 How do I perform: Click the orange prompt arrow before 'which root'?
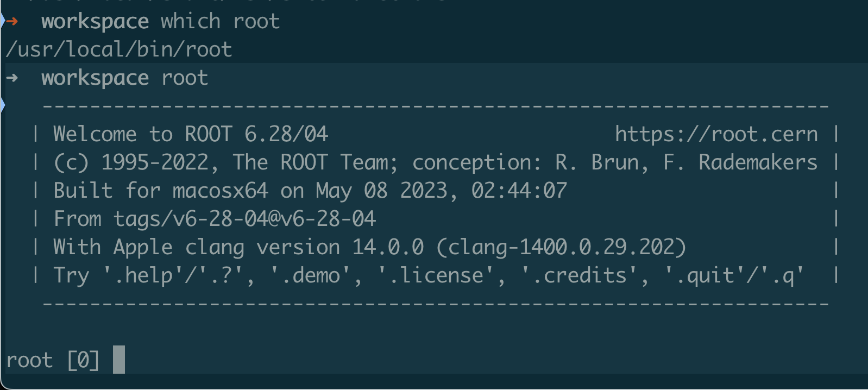[12, 22]
